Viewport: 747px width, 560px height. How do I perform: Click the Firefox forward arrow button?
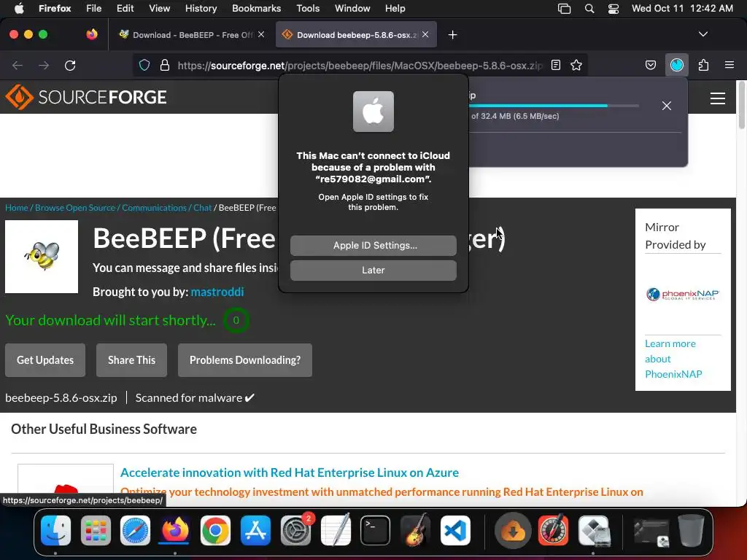pyautogui.click(x=44, y=65)
